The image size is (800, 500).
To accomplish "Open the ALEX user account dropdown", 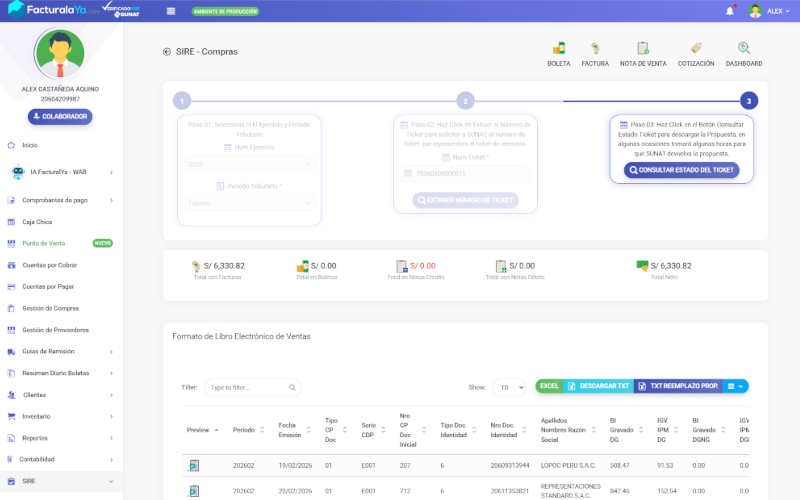I will [x=770, y=11].
